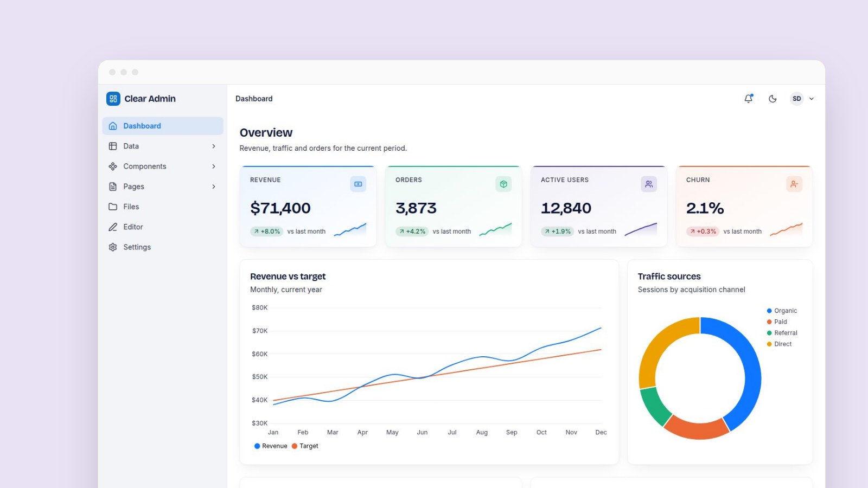Click the Pages document icon
Viewport: 868px width, 488px height.
(x=113, y=186)
